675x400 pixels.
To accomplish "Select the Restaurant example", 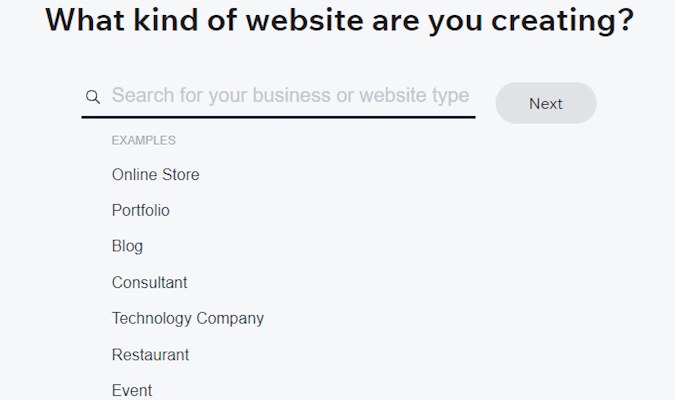I will coord(150,355).
